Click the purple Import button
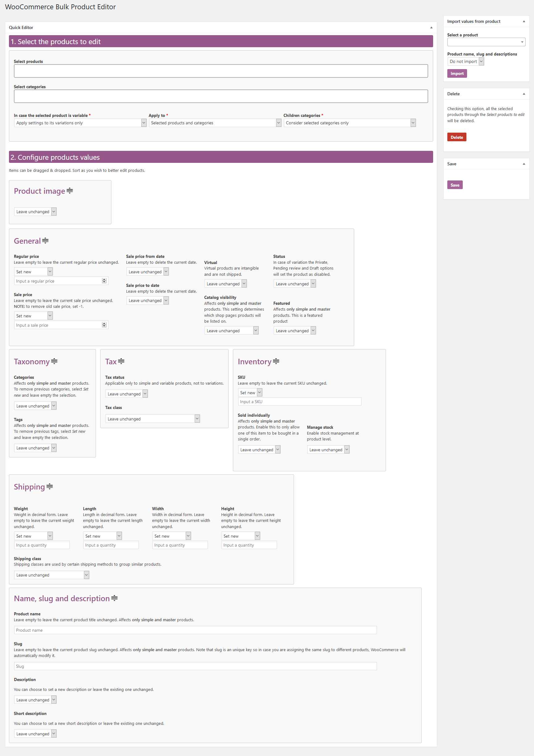 tap(457, 73)
